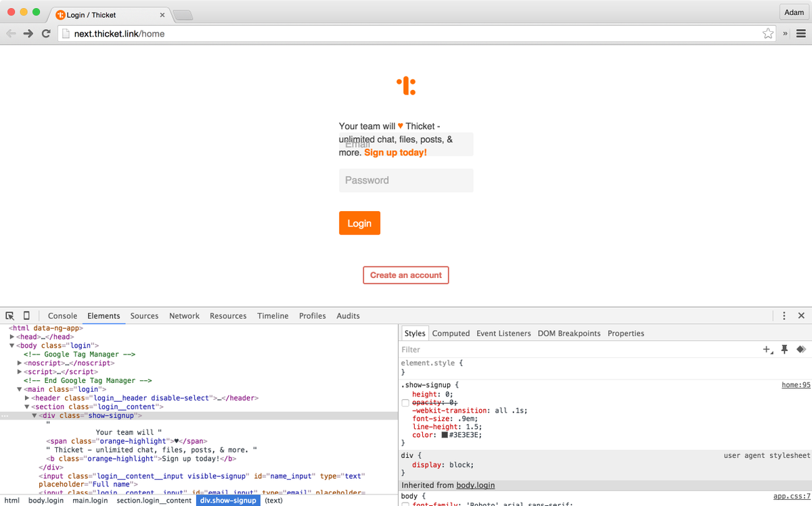Click the styles Filter input

tap(579, 350)
